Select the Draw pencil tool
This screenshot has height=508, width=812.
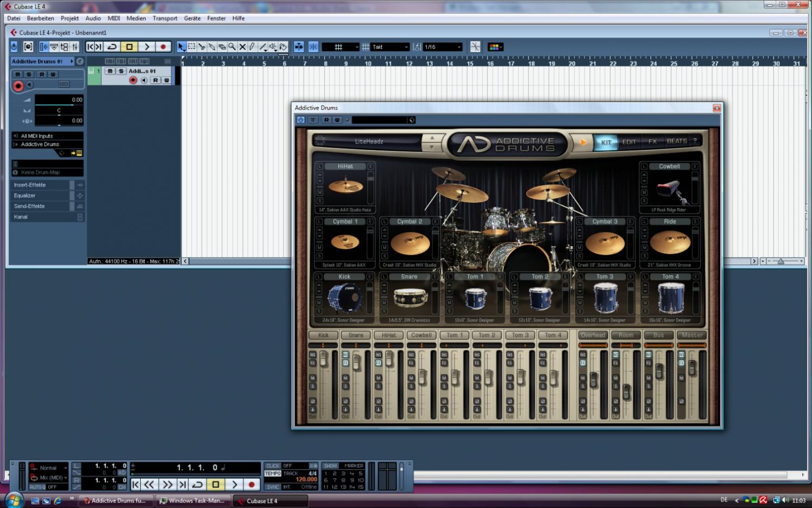tap(252, 47)
